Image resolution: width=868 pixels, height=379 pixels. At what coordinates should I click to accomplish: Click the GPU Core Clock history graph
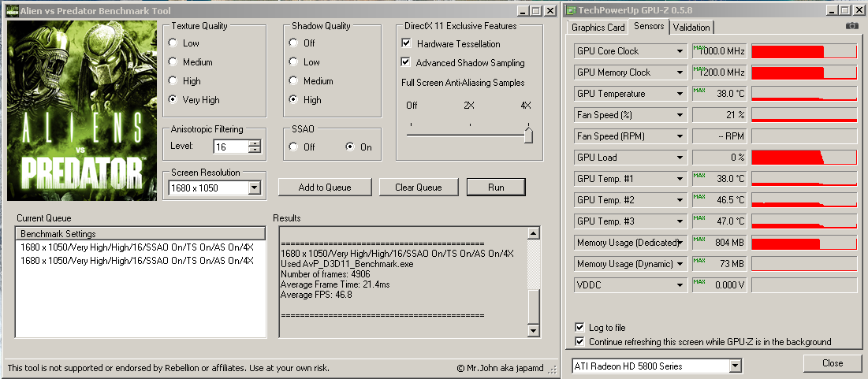805,51
